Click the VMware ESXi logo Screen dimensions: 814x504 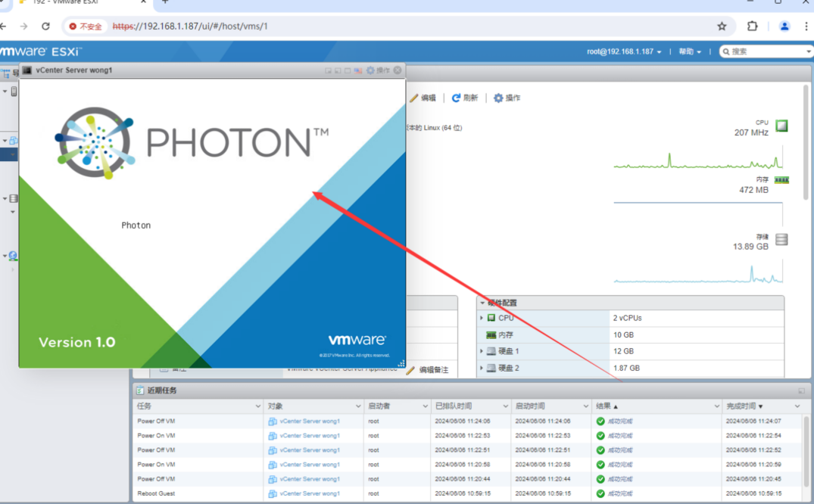pos(40,51)
